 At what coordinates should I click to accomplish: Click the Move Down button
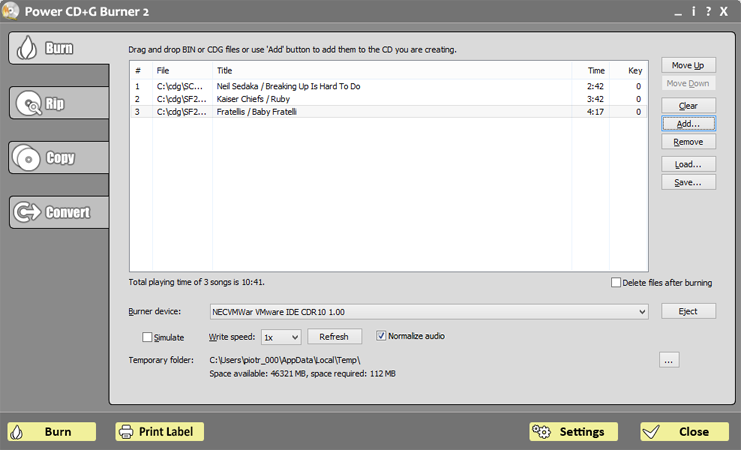click(x=688, y=83)
